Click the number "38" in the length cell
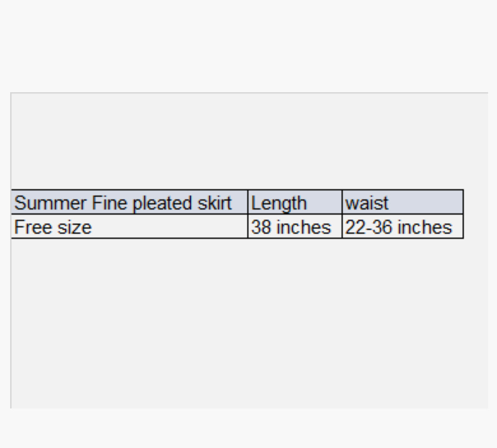 (261, 227)
